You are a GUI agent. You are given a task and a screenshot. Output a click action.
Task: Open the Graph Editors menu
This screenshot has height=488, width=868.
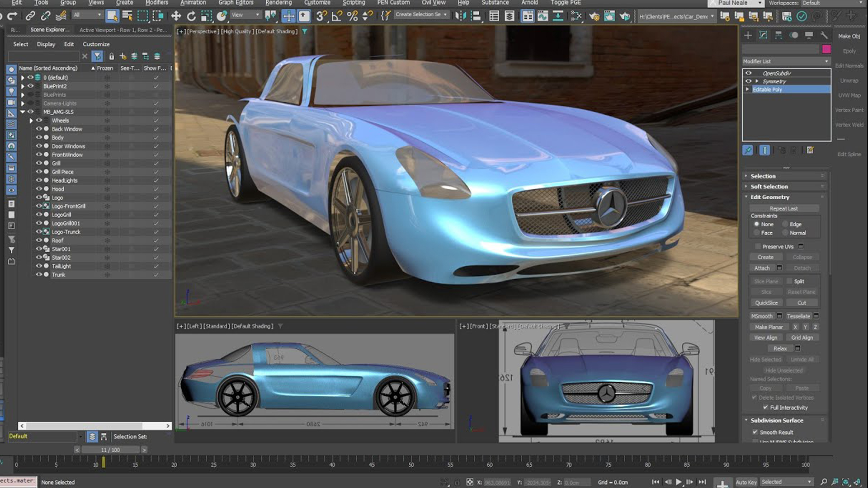(236, 3)
